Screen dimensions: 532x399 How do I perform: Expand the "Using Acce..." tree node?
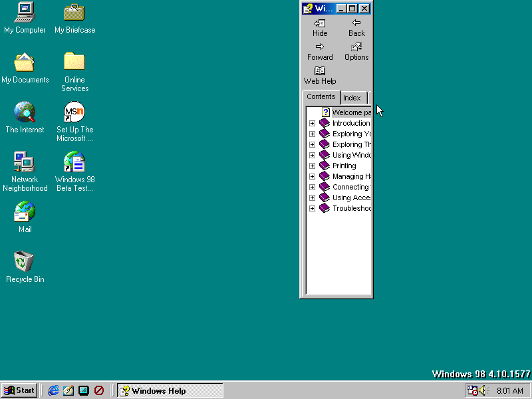312,198
